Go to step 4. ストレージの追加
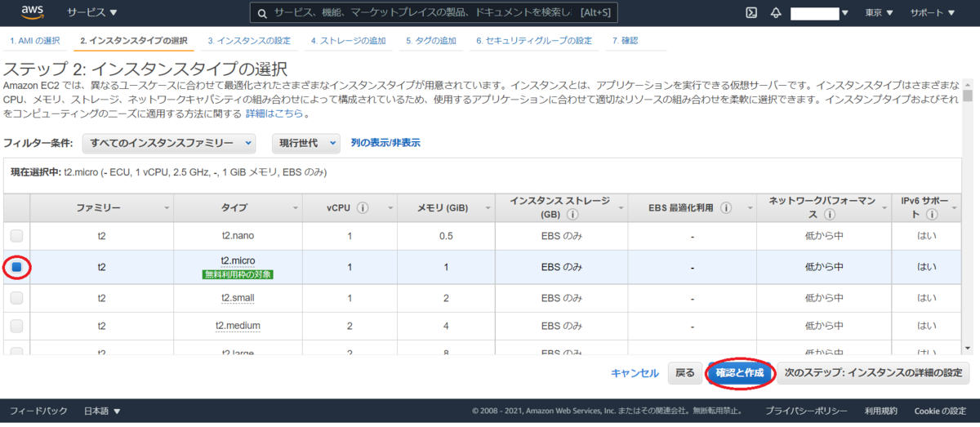The height and width of the screenshot is (427, 980). pyautogui.click(x=348, y=40)
